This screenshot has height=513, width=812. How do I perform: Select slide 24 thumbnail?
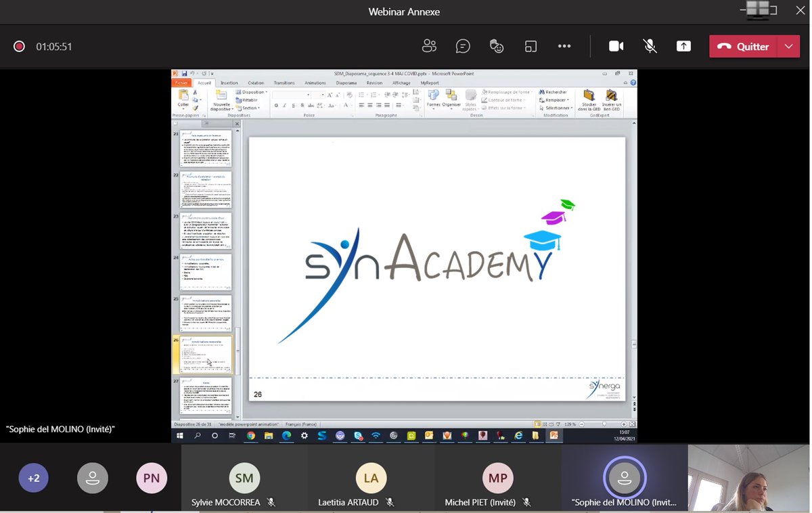click(x=206, y=272)
